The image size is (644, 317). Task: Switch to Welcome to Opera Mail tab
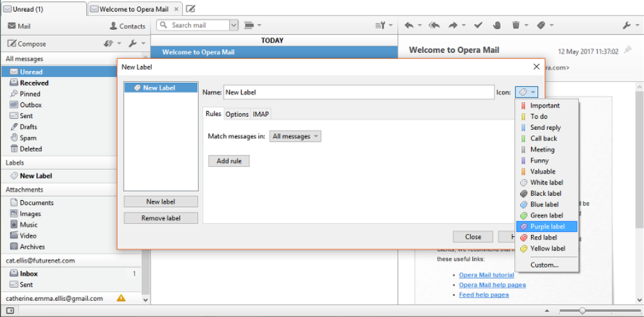[136, 9]
